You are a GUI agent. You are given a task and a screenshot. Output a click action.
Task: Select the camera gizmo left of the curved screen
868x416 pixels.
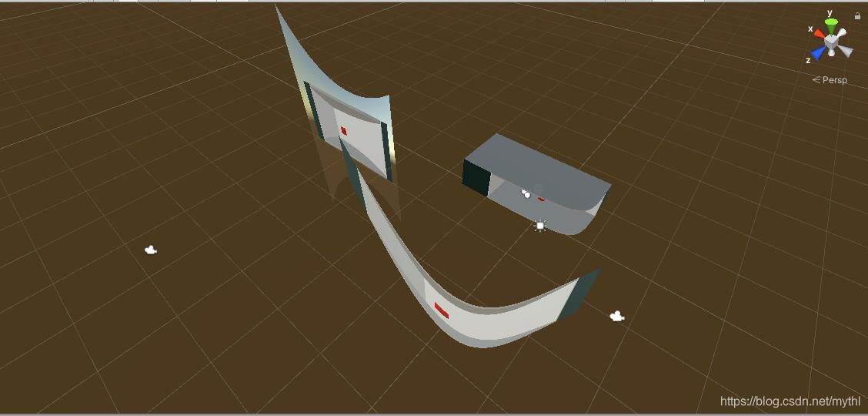[151, 250]
